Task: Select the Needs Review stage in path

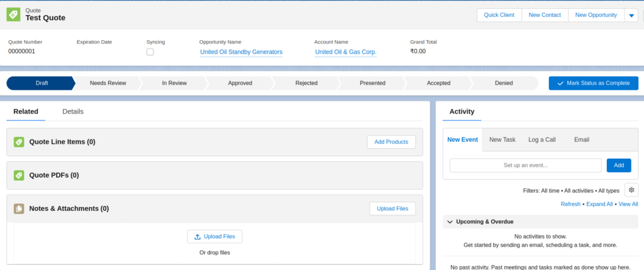Action: 108,83
